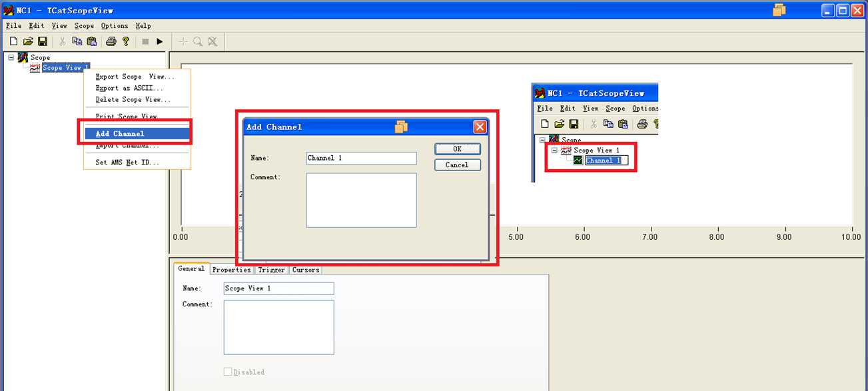Click the Comment box in Add Channel dialog
The image size is (868, 391).
(x=361, y=200)
